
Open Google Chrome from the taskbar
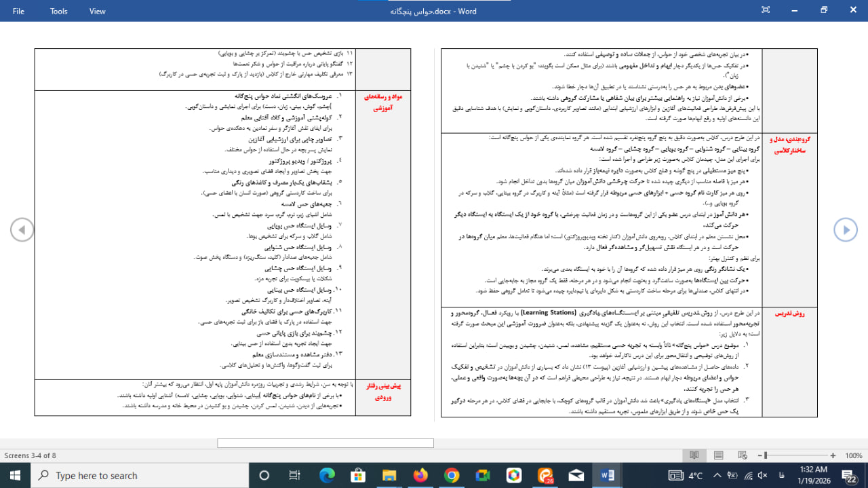452,475
